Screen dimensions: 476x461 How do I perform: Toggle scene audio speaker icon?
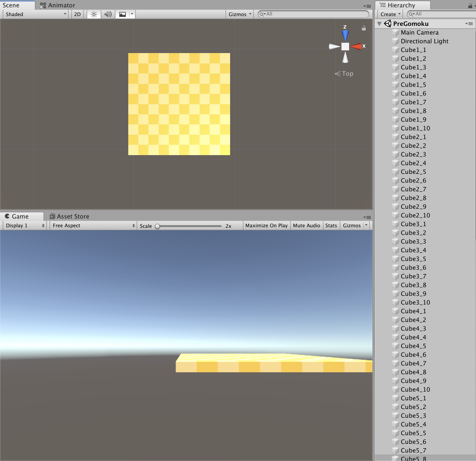point(108,14)
